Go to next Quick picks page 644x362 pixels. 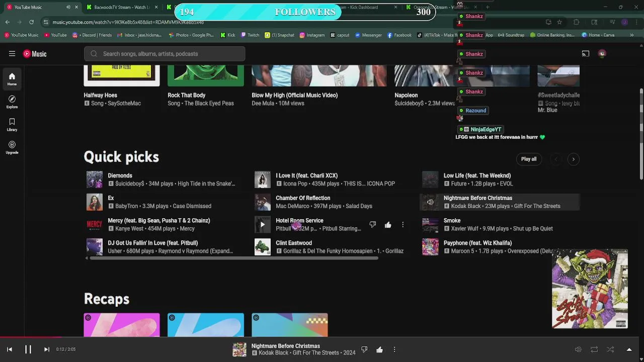[573, 159]
